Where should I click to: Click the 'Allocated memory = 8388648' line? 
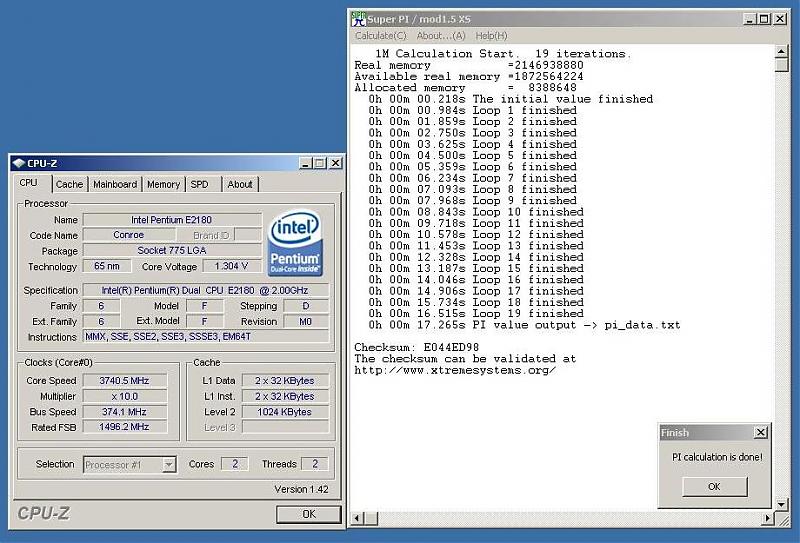[x=465, y=88]
